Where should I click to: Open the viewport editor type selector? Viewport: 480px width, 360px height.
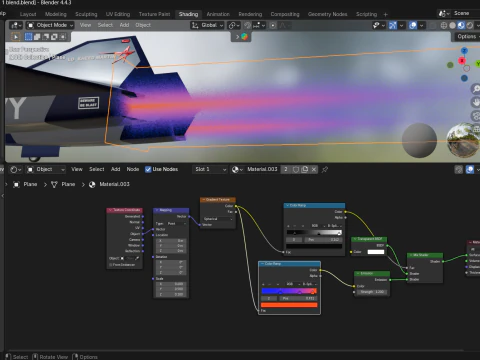click(x=15, y=25)
